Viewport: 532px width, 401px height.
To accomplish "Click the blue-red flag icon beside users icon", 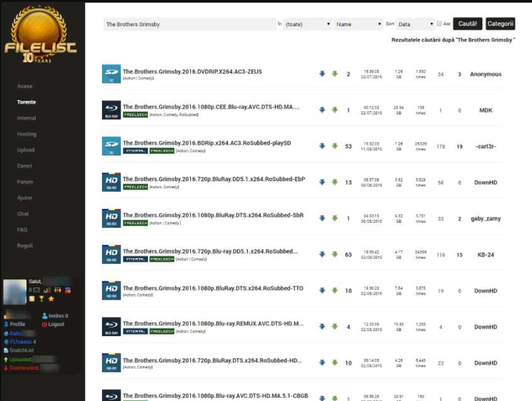I will [x=68, y=290].
